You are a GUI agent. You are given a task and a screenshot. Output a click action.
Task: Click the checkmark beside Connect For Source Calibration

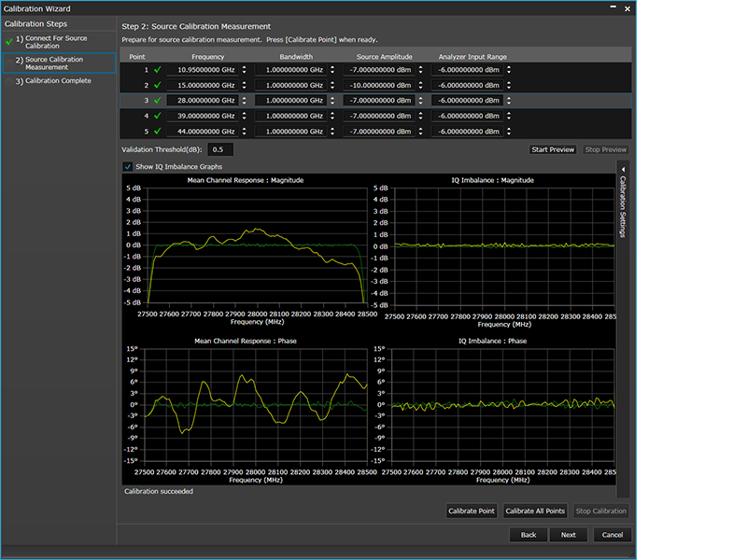point(8,41)
